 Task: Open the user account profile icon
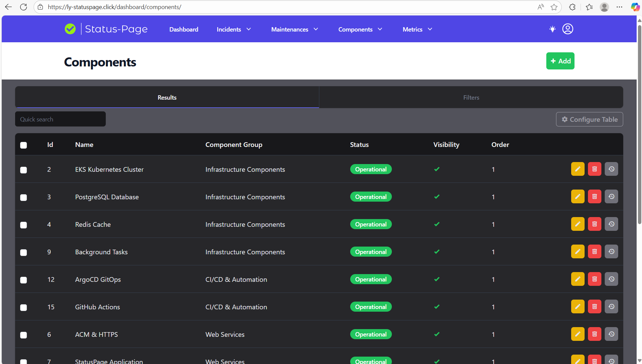[x=567, y=29]
